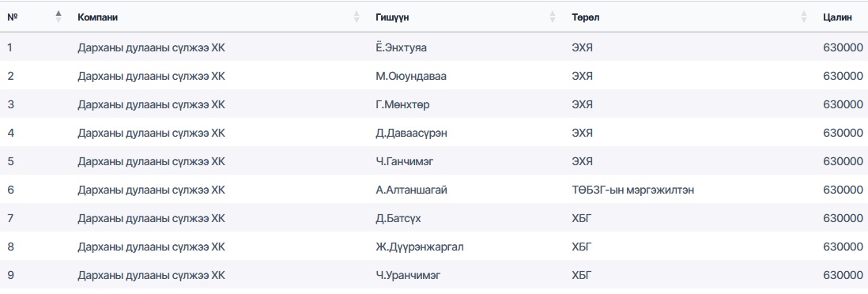Select А.Алтаншагай row entry
The width and height of the screenshot is (868, 294).
click(411, 190)
